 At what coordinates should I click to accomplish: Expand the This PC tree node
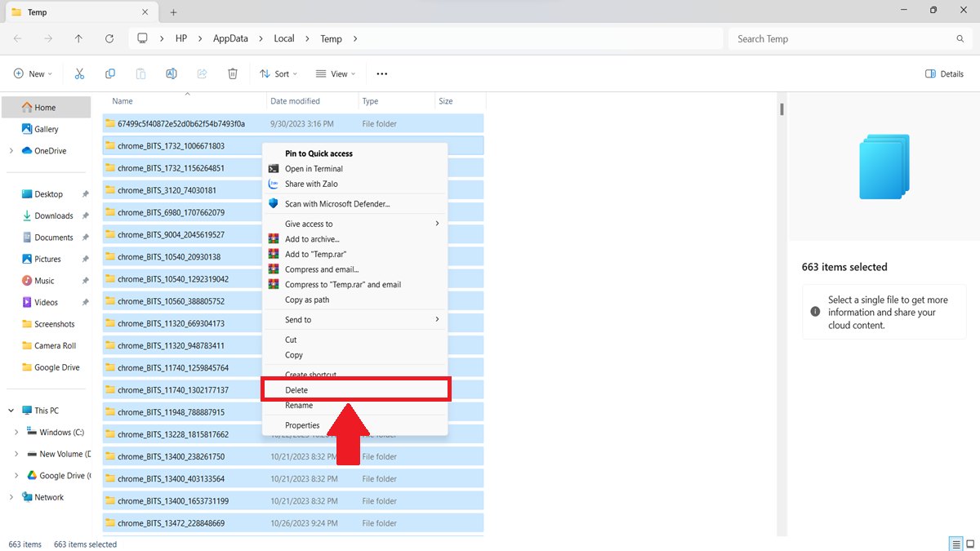coord(11,411)
